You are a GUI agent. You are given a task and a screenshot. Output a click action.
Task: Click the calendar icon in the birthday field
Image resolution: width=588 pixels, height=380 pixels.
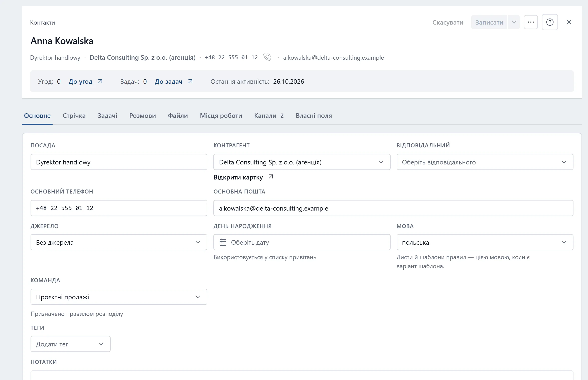pos(223,242)
